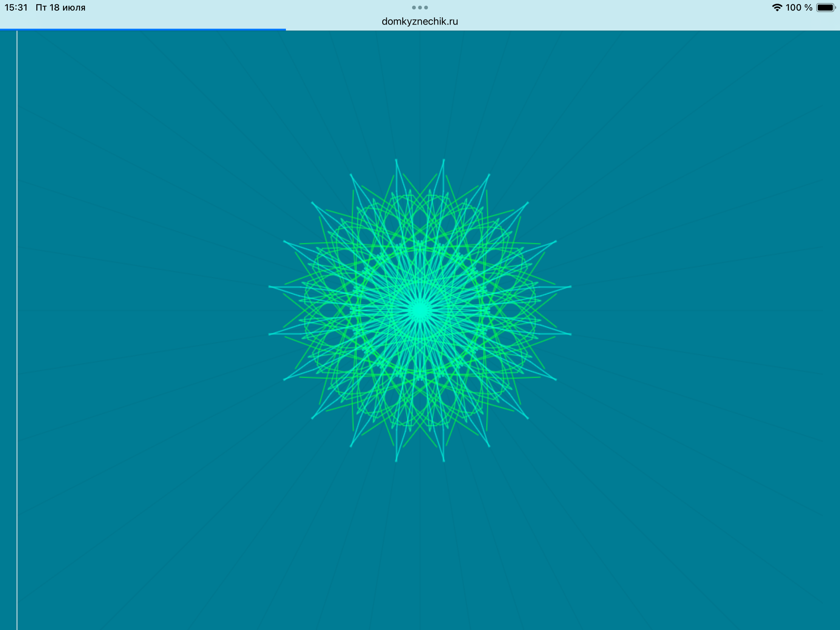Tap the 15:31 clock
Viewport: 840px width, 630px height.
pyautogui.click(x=16, y=8)
